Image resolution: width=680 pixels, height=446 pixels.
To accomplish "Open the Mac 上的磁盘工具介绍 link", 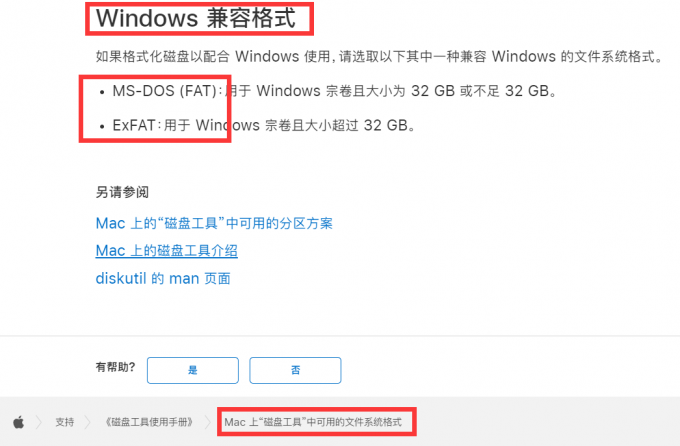I will (167, 251).
